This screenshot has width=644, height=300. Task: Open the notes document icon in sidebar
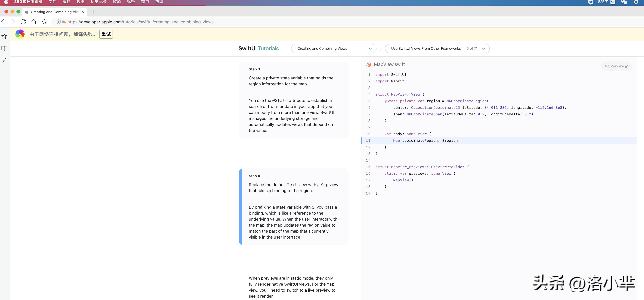coord(4,60)
